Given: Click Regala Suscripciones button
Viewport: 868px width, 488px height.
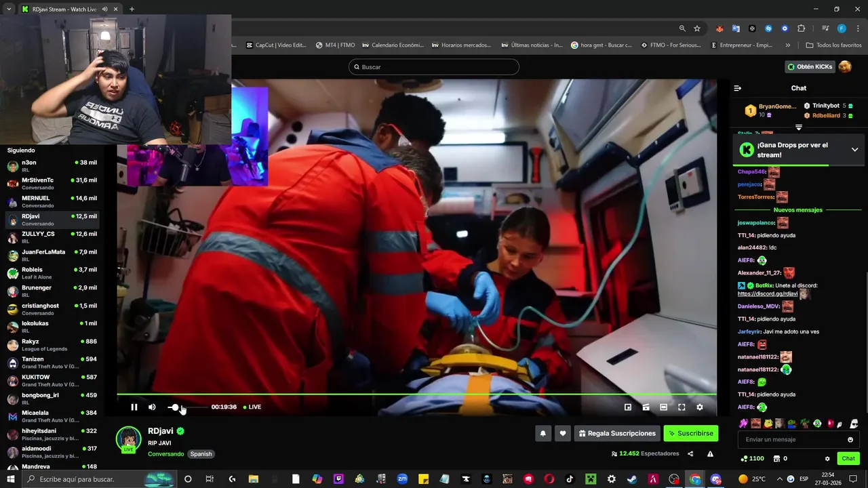Looking at the screenshot, I should pyautogui.click(x=617, y=433).
